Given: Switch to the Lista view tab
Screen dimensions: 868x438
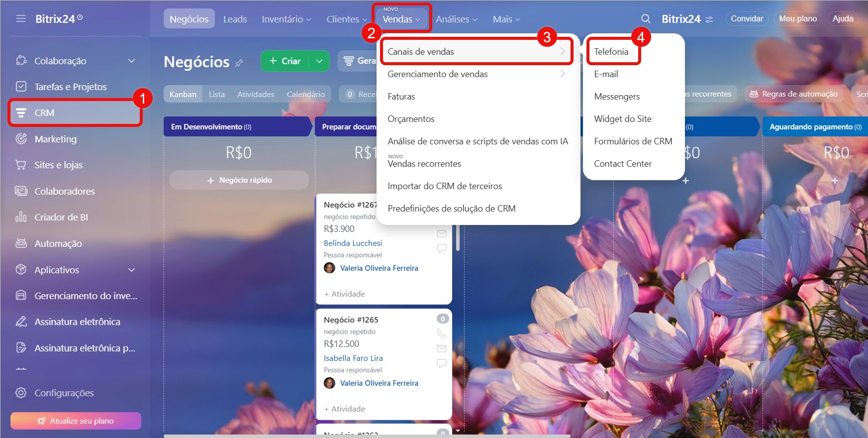Looking at the screenshot, I should [216, 94].
